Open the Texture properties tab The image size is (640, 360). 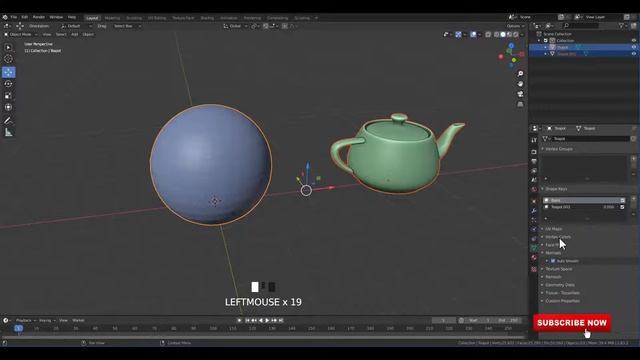534,269
